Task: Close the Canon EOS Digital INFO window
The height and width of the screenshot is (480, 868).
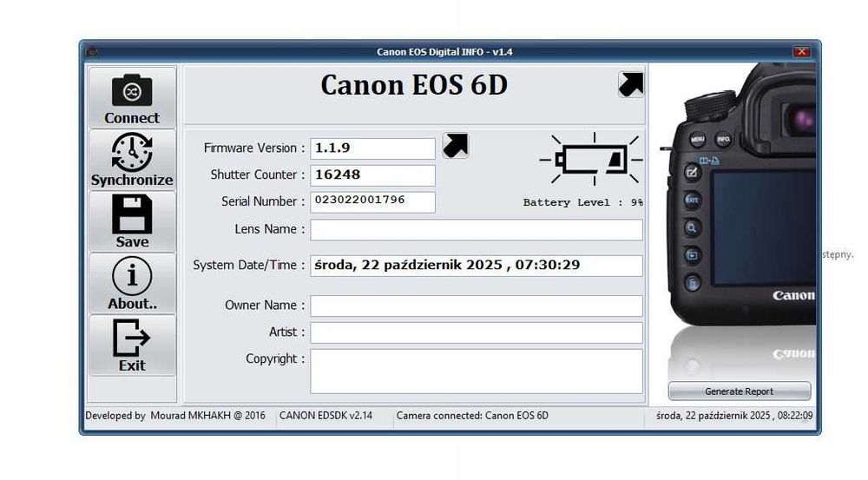Action: point(801,51)
